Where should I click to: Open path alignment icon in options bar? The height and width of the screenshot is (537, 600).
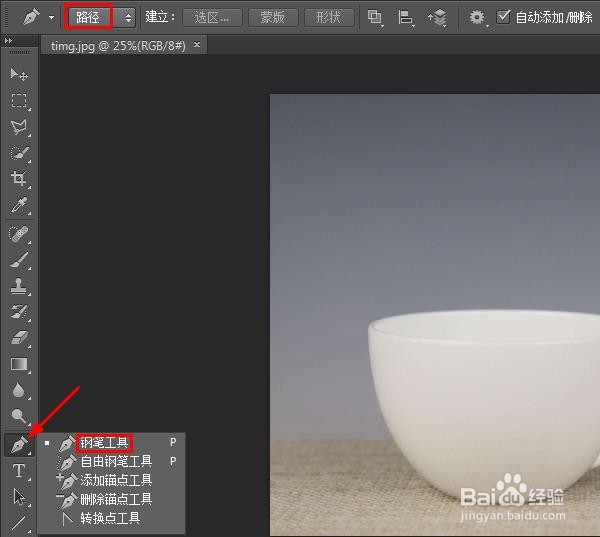click(405, 18)
